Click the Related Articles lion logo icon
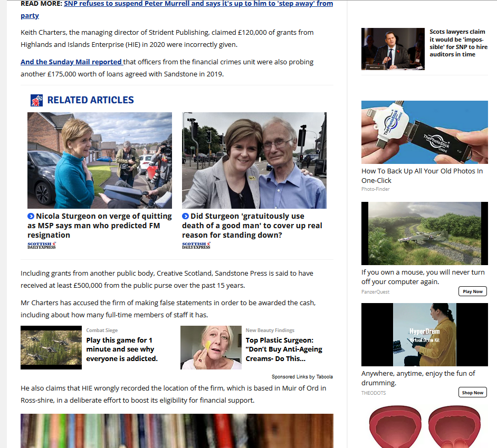The width and height of the screenshot is (497, 448). pyautogui.click(x=36, y=100)
